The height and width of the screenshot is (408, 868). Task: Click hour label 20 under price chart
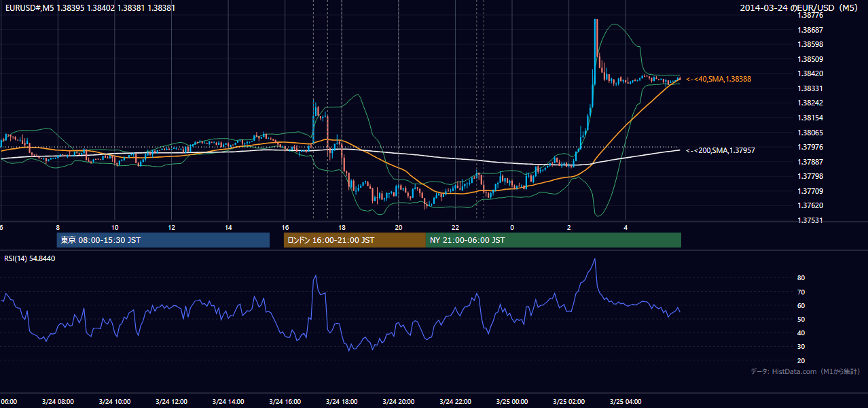pyautogui.click(x=399, y=227)
